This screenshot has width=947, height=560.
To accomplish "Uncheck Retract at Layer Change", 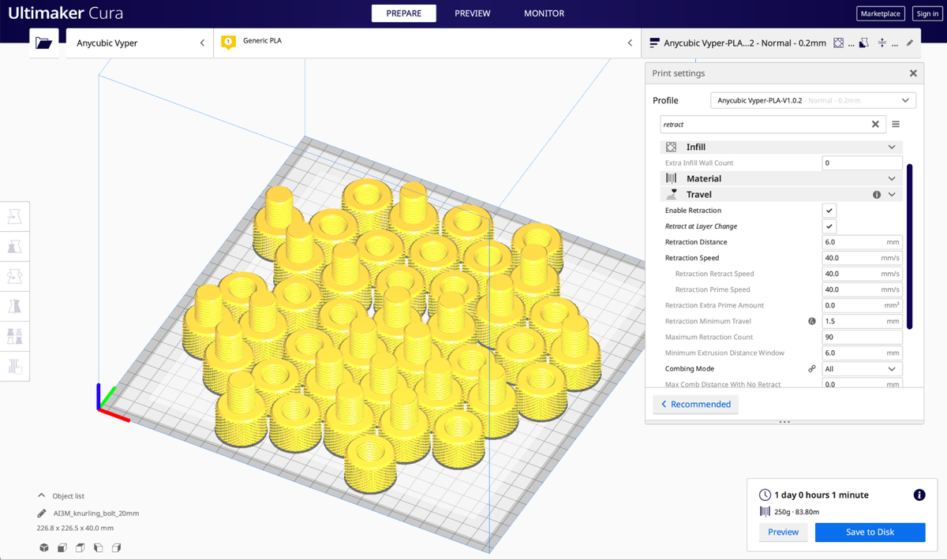I will point(829,226).
